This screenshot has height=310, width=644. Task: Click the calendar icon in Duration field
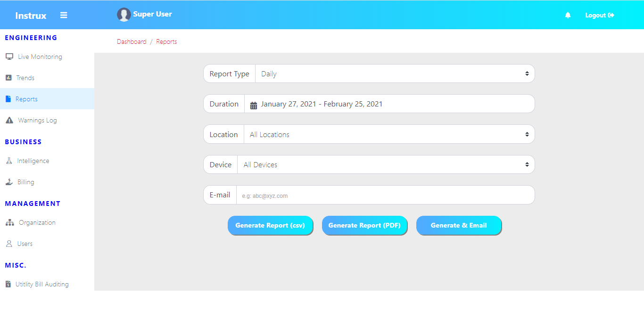pyautogui.click(x=254, y=105)
